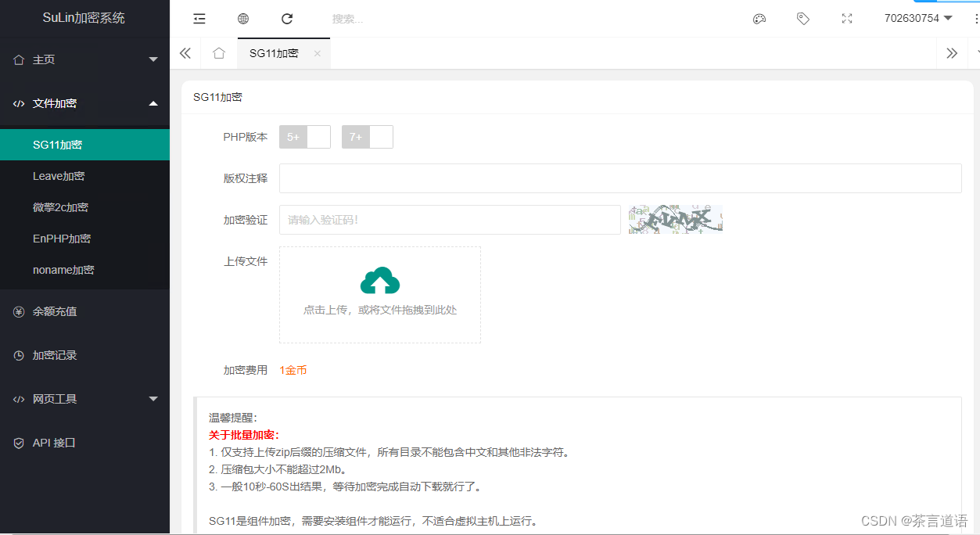
Task: Click the 文件加密 code icon in the sidebar
Action: tap(20, 103)
